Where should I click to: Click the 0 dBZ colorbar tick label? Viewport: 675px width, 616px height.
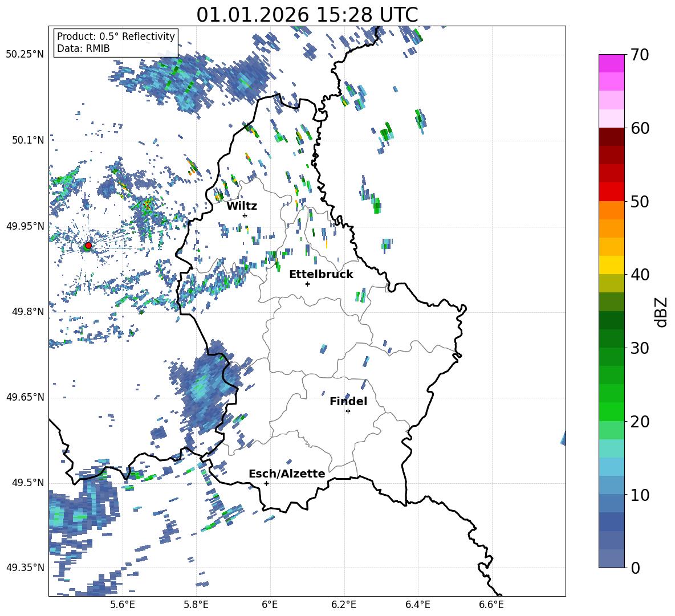(635, 568)
